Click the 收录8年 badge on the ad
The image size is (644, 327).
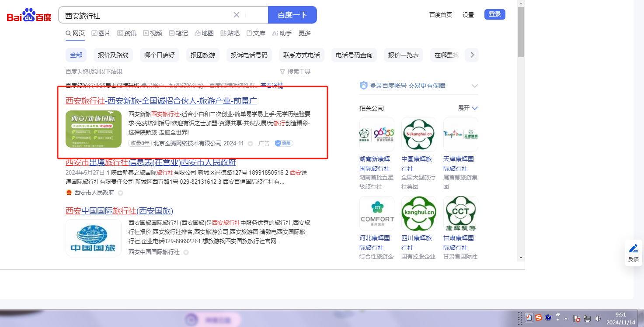click(x=140, y=143)
